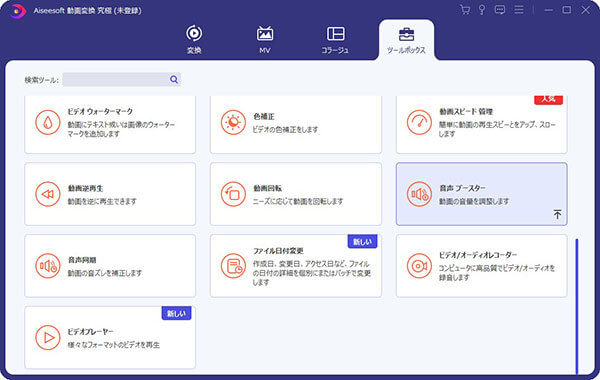Pin 音声ブースター card with top arrow icon
Viewport: 600px width, 380px height.
pyautogui.click(x=557, y=214)
